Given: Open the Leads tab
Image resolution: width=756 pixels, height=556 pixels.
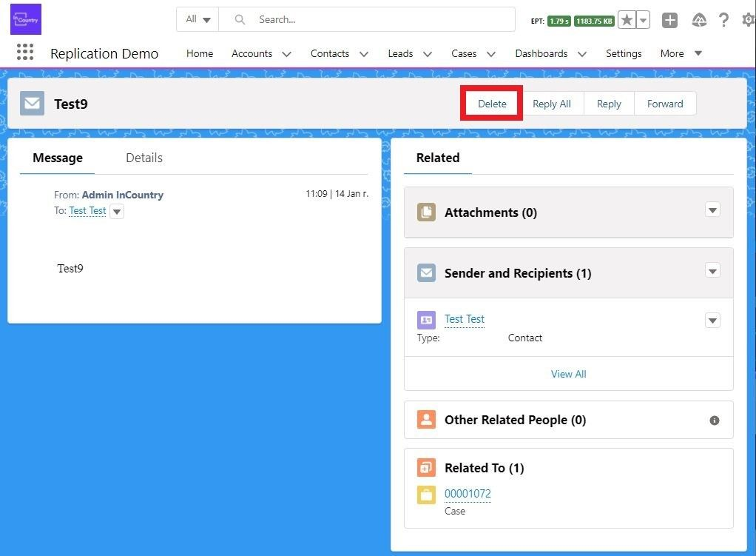Looking at the screenshot, I should tap(400, 53).
